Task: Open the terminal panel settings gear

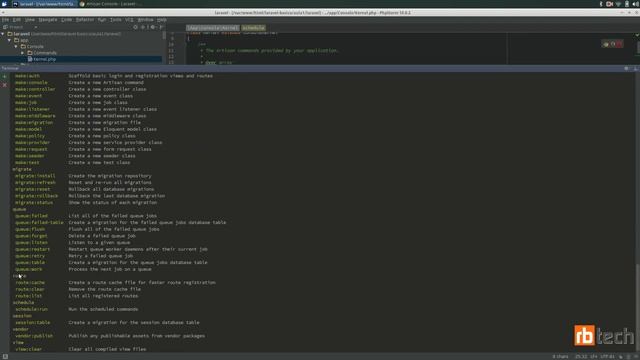Action: pos(627,69)
